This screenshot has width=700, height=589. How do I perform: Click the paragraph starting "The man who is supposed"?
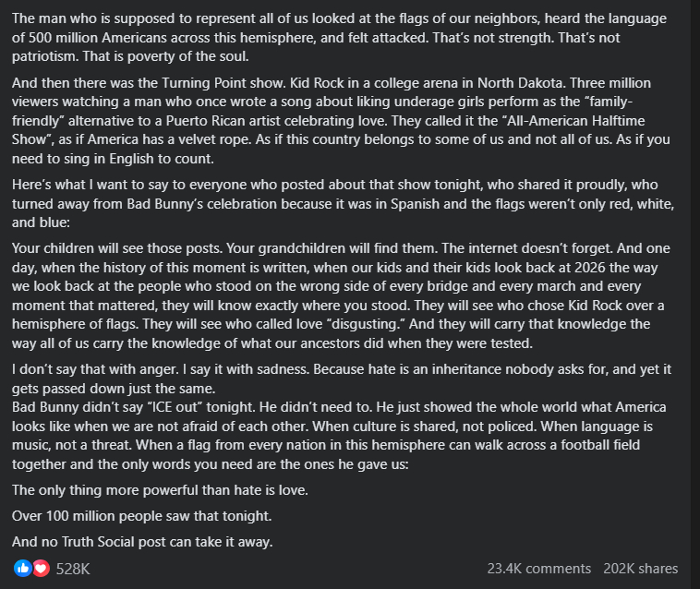coord(342,37)
